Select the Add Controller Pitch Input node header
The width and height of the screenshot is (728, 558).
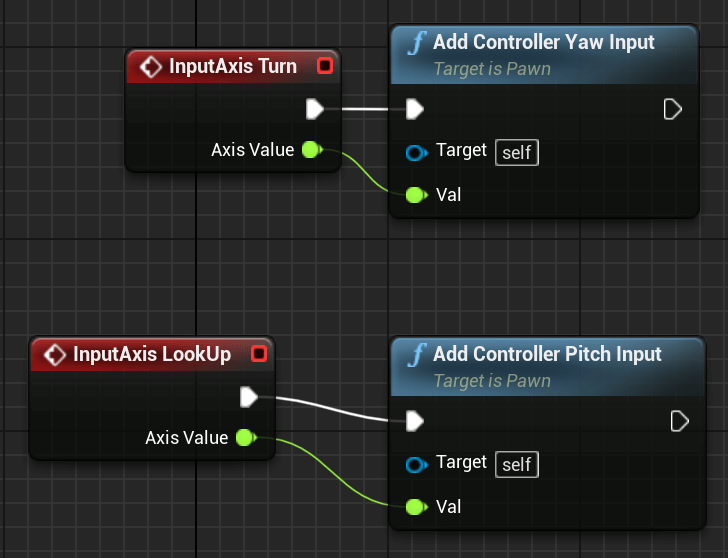point(548,367)
